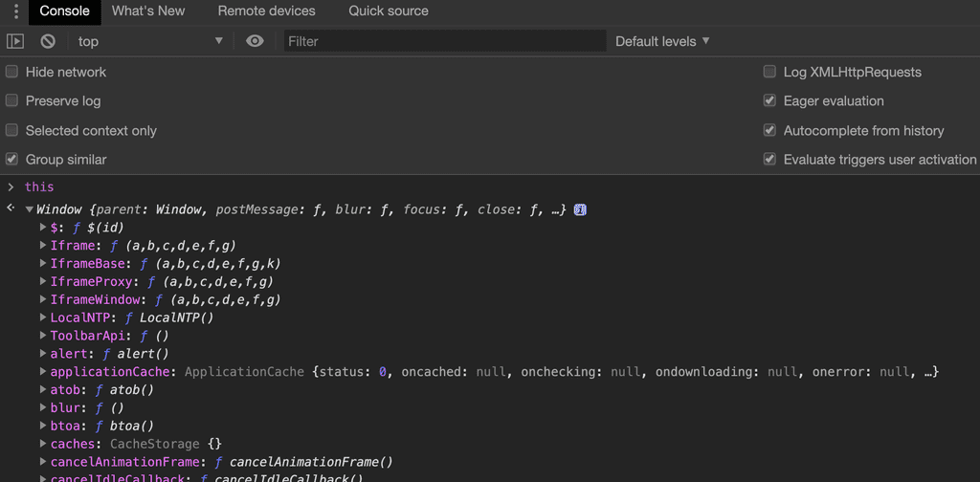Show the console sidebar panel

pyautogui.click(x=15, y=41)
